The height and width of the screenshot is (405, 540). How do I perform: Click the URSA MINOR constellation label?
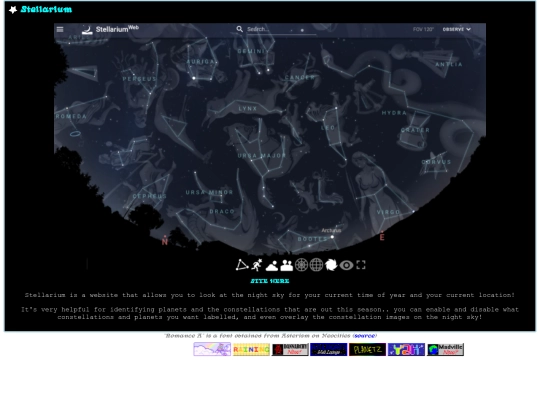pos(209,192)
